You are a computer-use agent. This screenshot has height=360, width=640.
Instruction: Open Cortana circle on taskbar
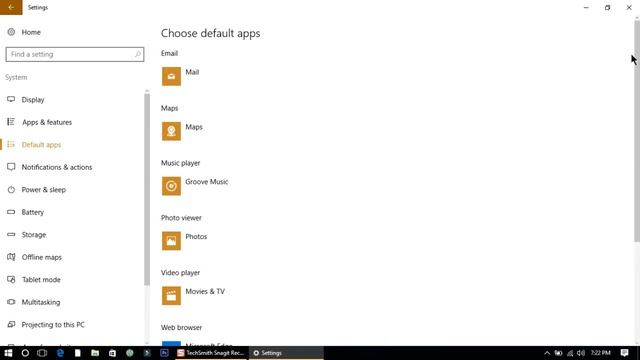pyautogui.click(x=25, y=353)
